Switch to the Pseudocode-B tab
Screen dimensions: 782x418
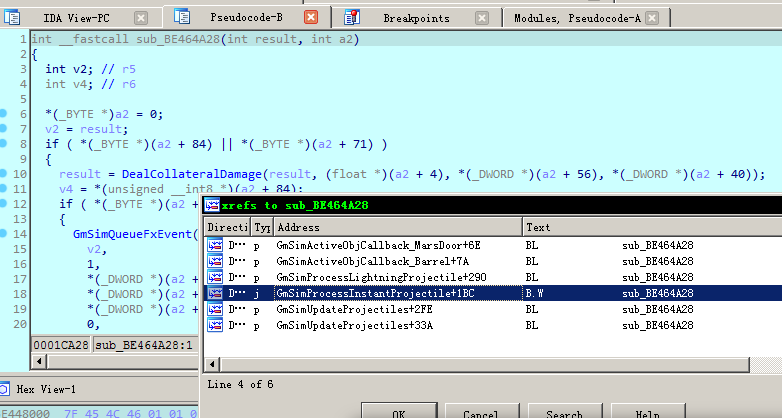(x=246, y=17)
